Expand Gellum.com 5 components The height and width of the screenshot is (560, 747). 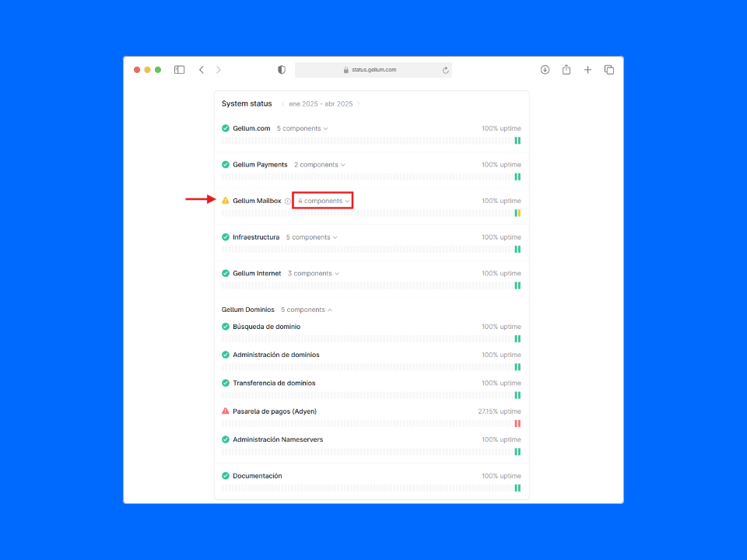pos(302,128)
